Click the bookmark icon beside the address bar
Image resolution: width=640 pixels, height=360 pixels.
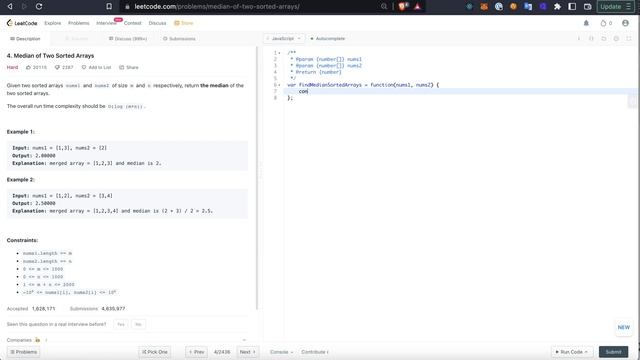pyautogui.click(x=109, y=7)
